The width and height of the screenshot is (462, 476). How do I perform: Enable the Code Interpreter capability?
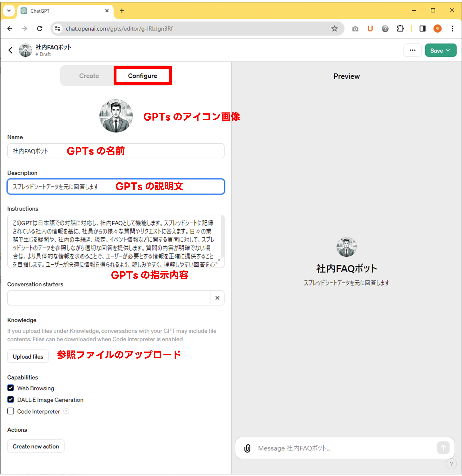click(x=11, y=411)
